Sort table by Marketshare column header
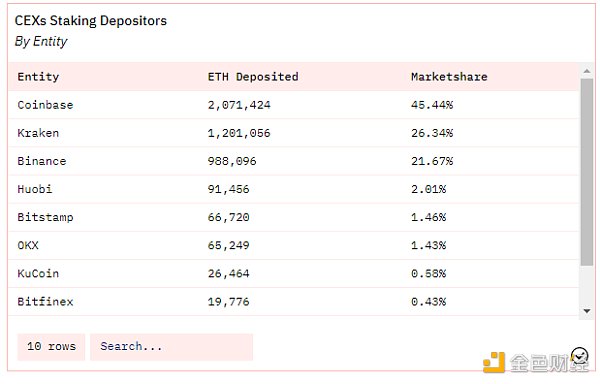 point(449,77)
